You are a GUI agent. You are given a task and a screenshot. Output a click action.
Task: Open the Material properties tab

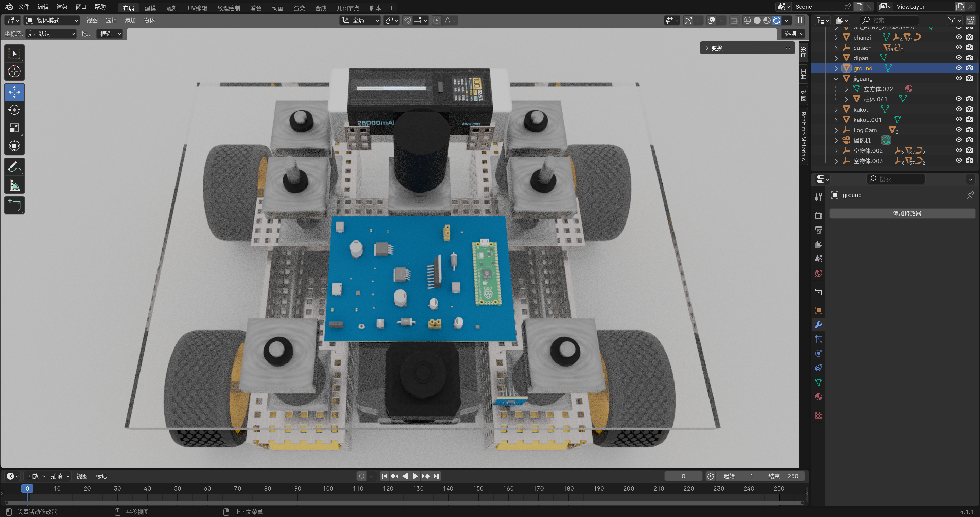tap(819, 397)
